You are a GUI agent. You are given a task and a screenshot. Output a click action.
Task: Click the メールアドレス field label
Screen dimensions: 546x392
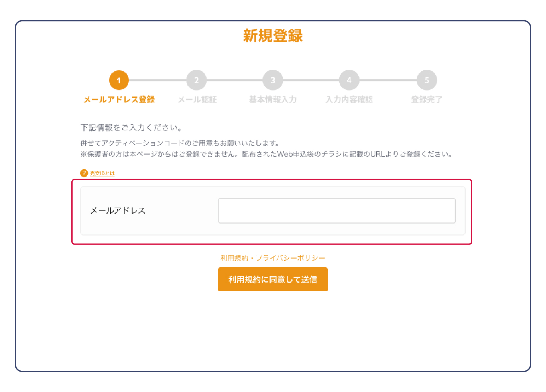[x=118, y=211]
